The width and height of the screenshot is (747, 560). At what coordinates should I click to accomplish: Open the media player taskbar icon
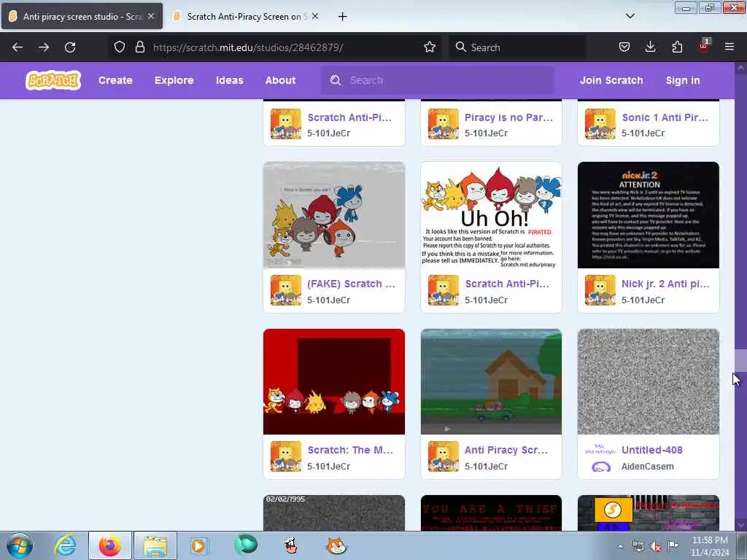(x=199, y=545)
